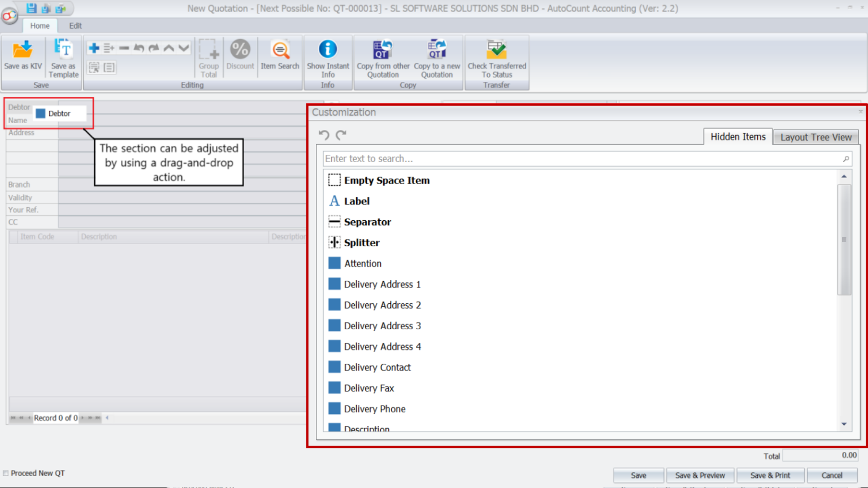
Task: Click the Validity field
Action: [x=183, y=198]
